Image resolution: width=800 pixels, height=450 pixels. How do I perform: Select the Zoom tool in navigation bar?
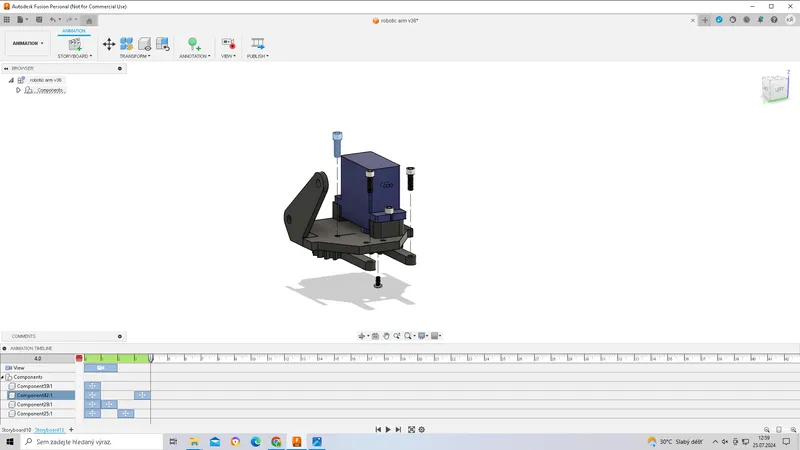[x=396, y=336]
